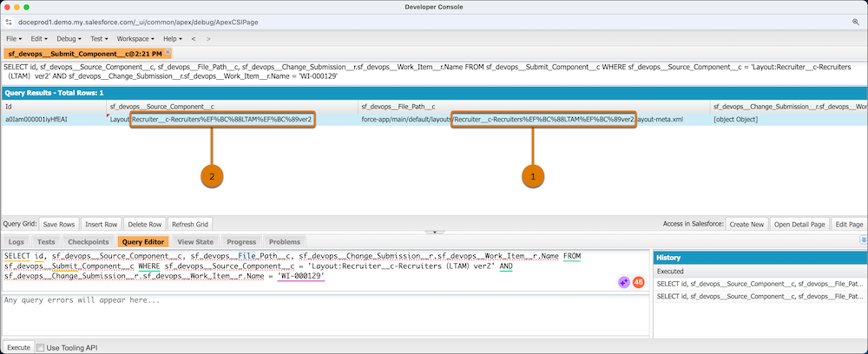Screen dimensions: 868x354
Task: Click the browser zoom magnifier icon
Action: point(855,23)
